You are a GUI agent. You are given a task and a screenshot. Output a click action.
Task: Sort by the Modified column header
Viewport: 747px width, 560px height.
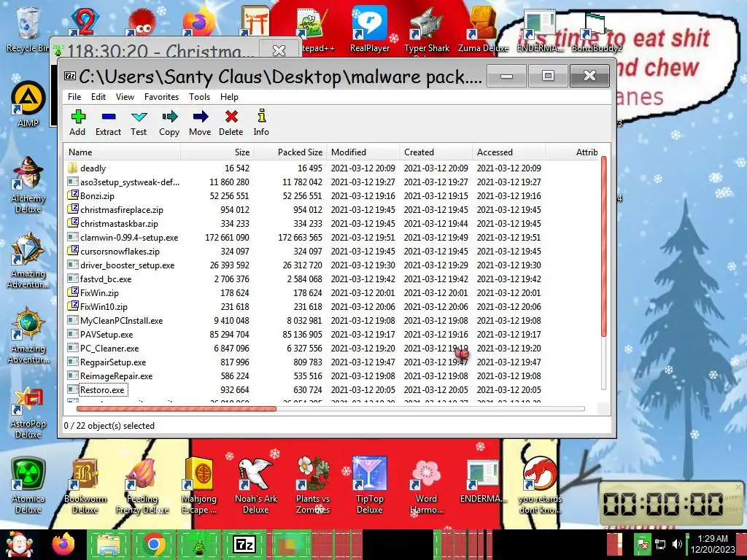pyautogui.click(x=363, y=152)
